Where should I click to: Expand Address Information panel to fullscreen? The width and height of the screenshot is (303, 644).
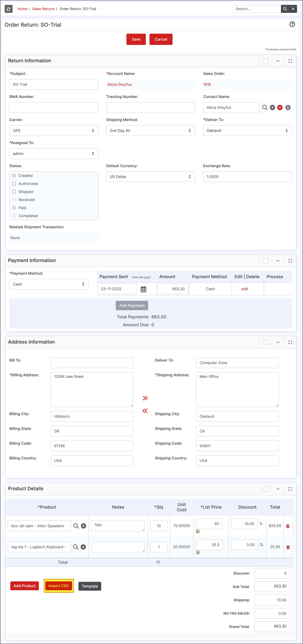290,342
